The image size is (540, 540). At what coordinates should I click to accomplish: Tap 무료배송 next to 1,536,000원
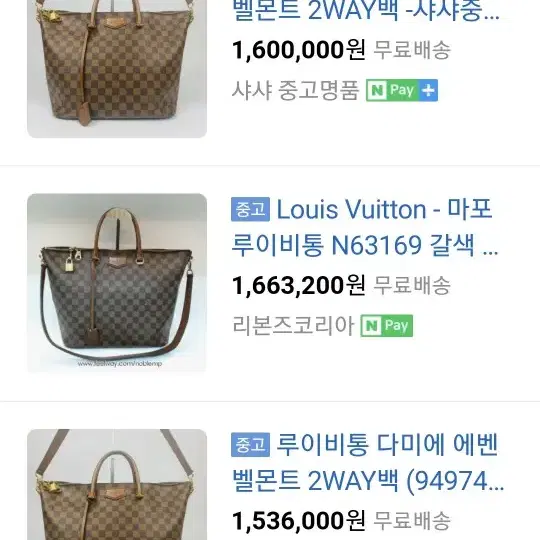[412, 521]
